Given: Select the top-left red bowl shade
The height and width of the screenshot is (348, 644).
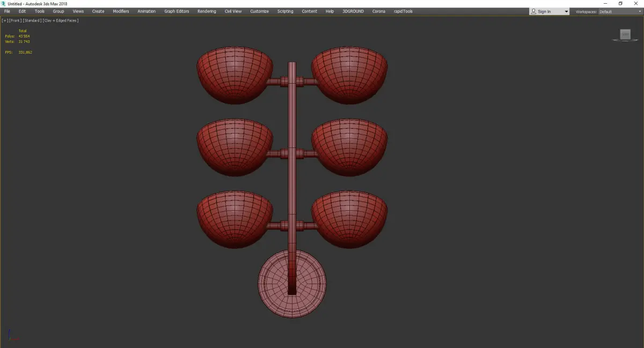Looking at the screenshot, I should pyautogui.click(x=235, y=75).
